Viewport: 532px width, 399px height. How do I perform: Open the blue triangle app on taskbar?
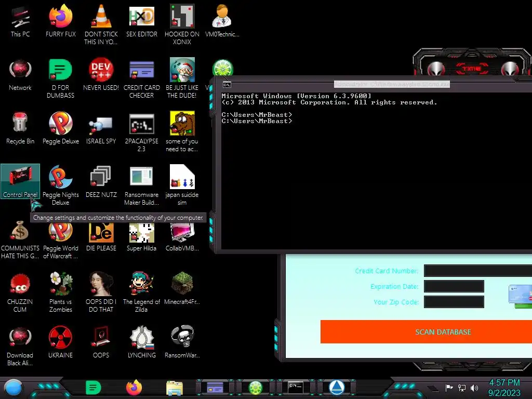(x=337, y=387)
